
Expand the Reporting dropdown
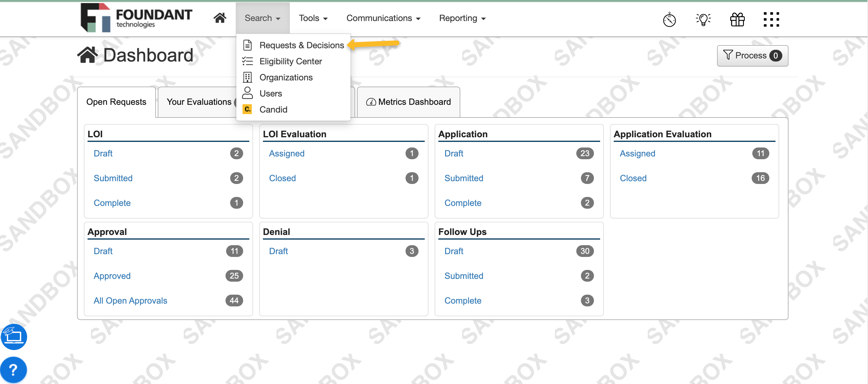click(462, 18)
